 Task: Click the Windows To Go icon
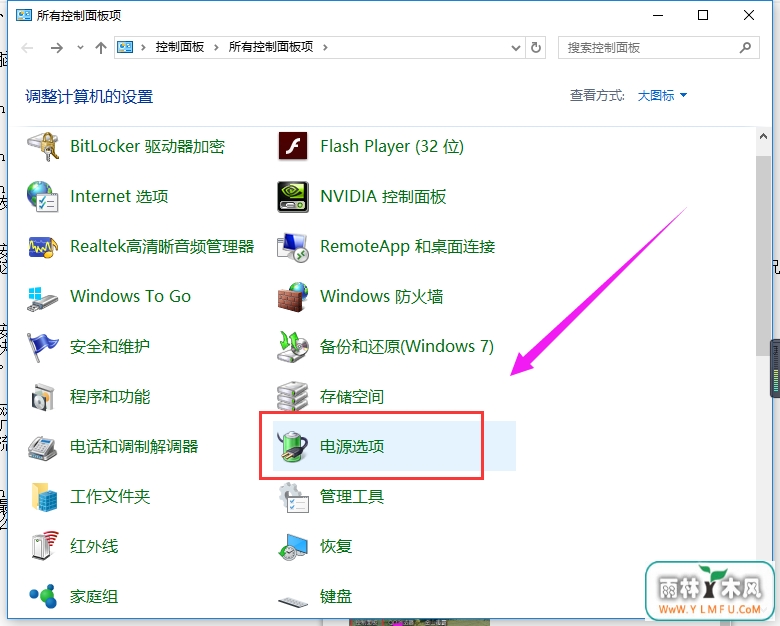(x=43, y=299)
